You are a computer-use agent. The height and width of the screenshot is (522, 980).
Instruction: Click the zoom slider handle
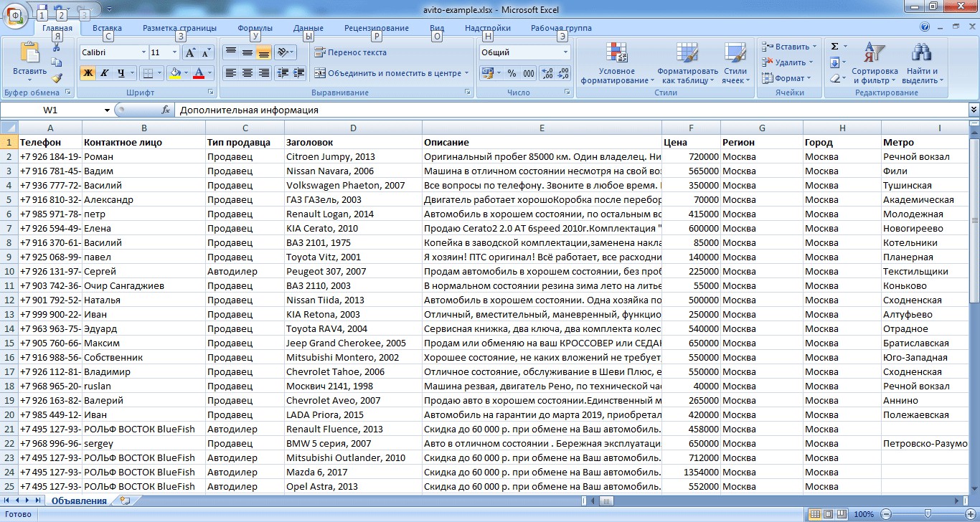pyautogui.click(x=928, y=514)
